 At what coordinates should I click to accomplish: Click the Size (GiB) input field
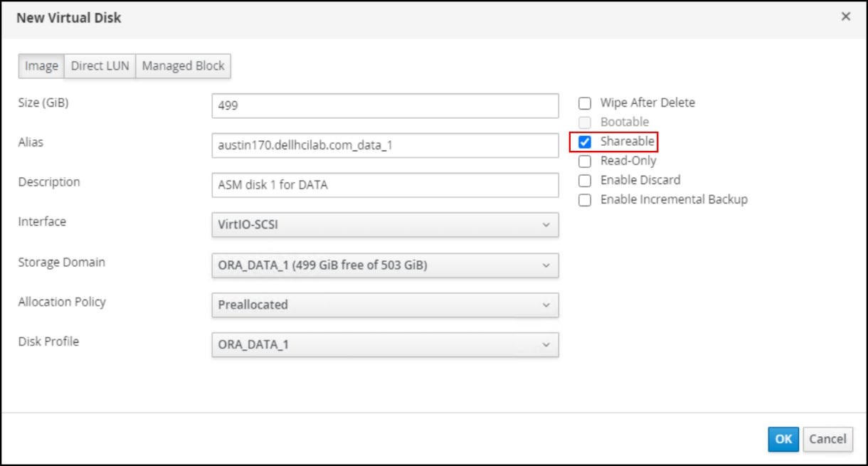[386, 105]
